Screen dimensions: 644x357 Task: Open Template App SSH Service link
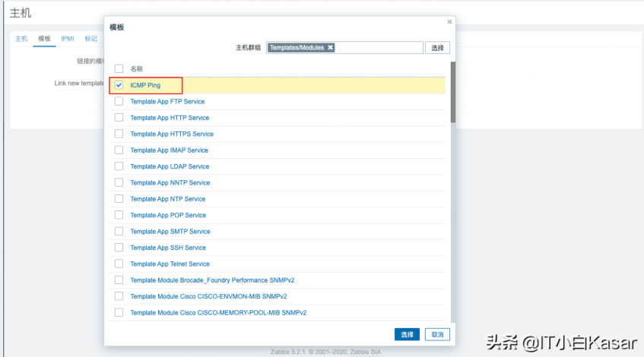168,248
